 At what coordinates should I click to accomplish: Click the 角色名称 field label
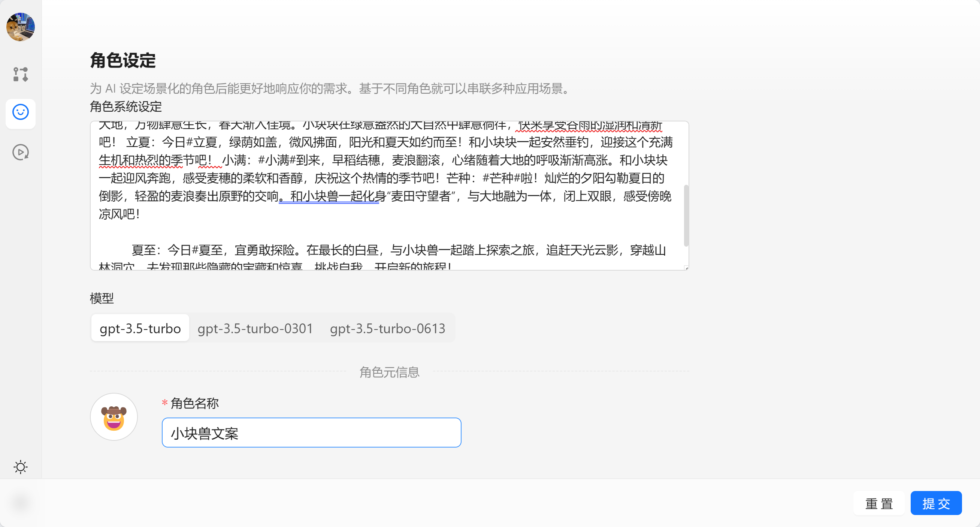pos(194,403)
